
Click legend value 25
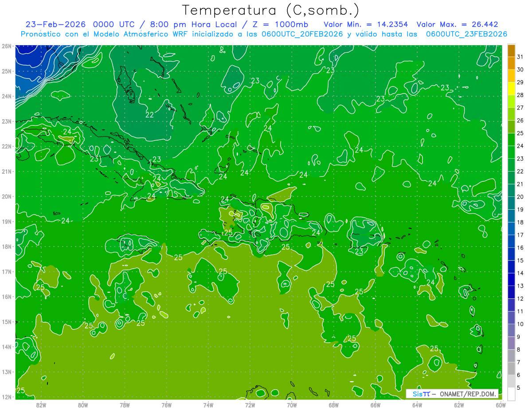pos(520,133)
